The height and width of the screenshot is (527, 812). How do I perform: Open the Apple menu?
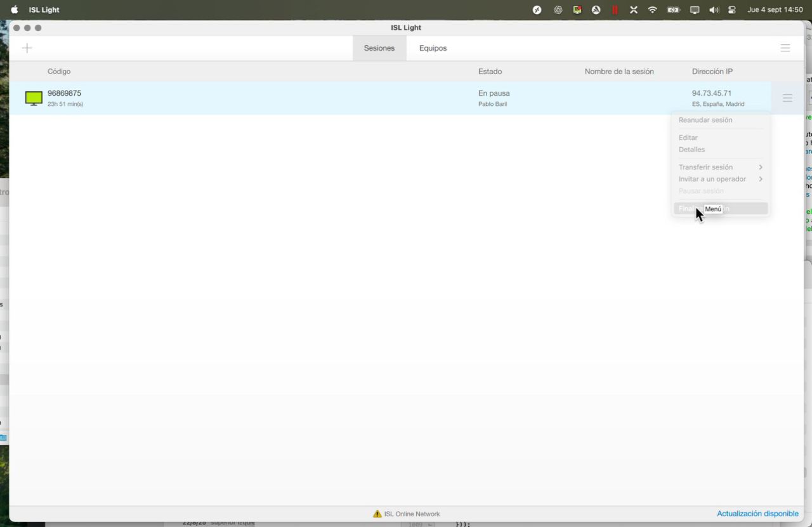coord(15,10)
